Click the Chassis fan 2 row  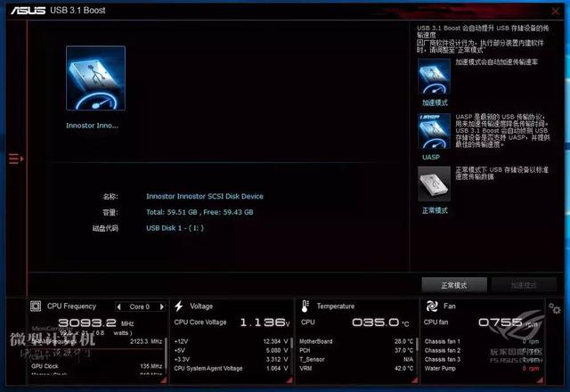(x=482, y=350)
